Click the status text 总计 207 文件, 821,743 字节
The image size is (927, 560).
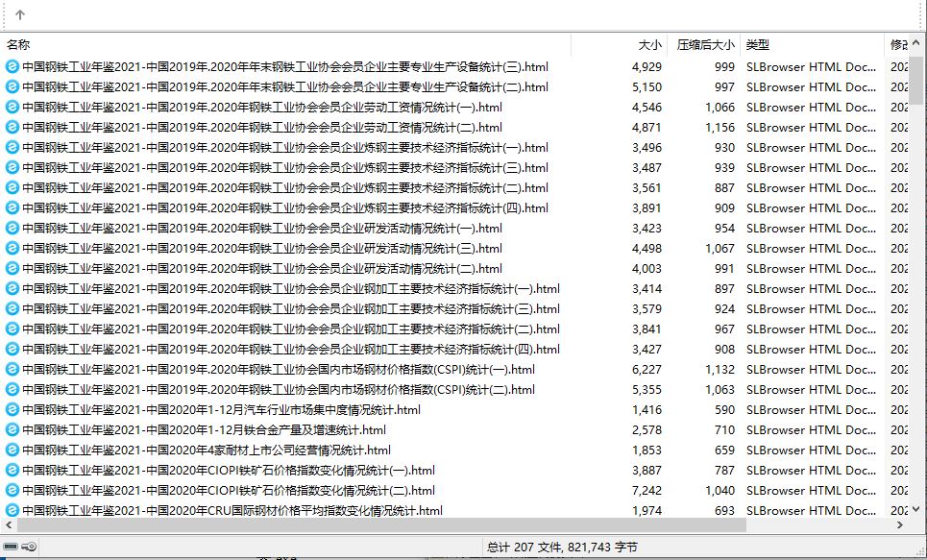click(x=562, y=547)
